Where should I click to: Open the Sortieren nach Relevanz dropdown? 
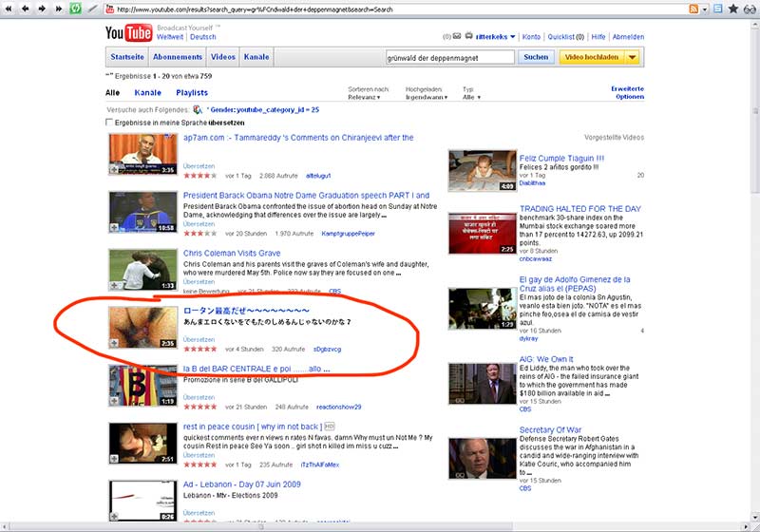364,98
